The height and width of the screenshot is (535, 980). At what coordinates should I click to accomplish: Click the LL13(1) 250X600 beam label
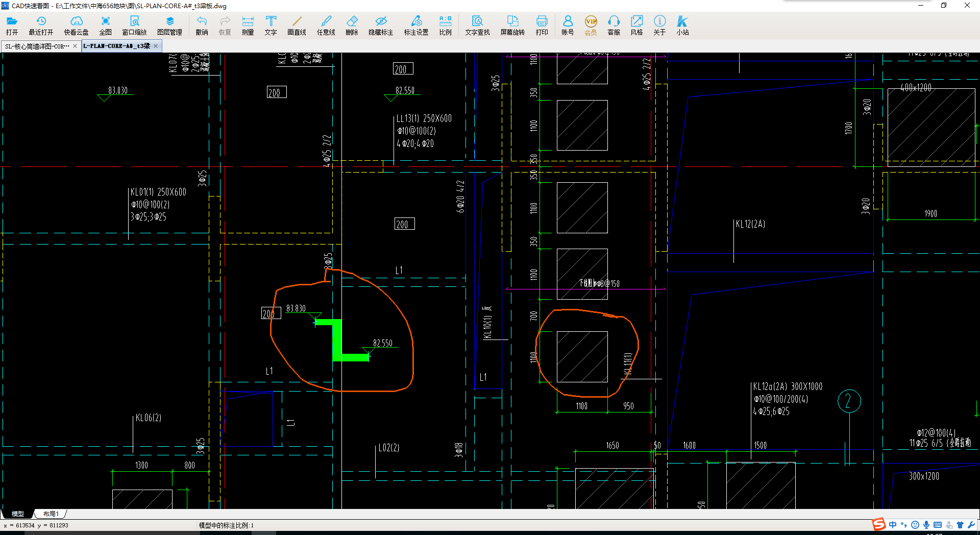(x=424, y=118)
